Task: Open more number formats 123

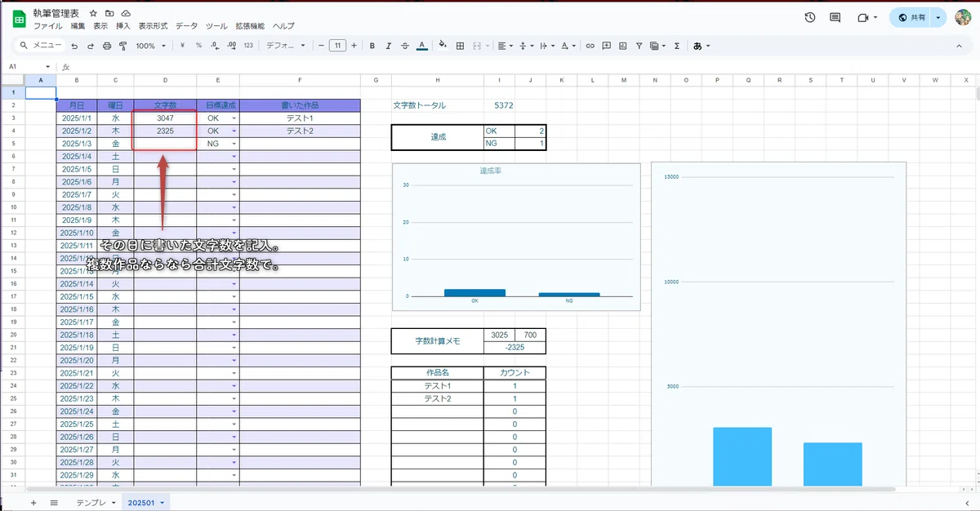Action: click(x=248, y=46)
